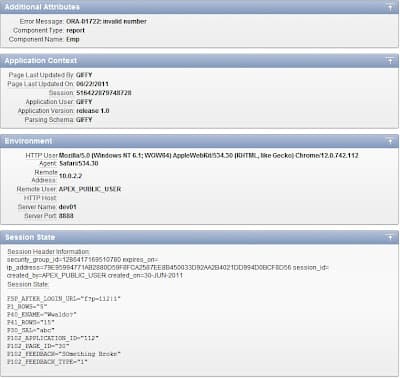Select the P41_ROWS session item
The height and width of the screenshot is (378, 400).
point(31,322)
